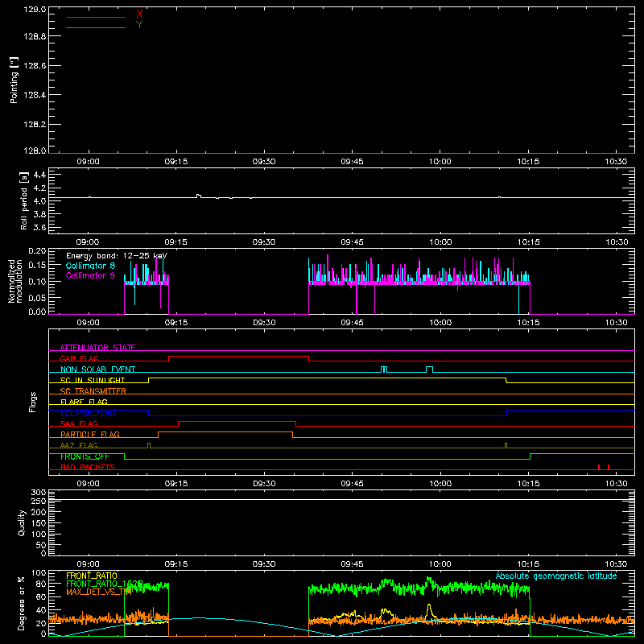Click the NON_SOLAR_EVENT pulse near 09:50
Viewport: 644px width, 644px height.
click(x=384, y=369)
